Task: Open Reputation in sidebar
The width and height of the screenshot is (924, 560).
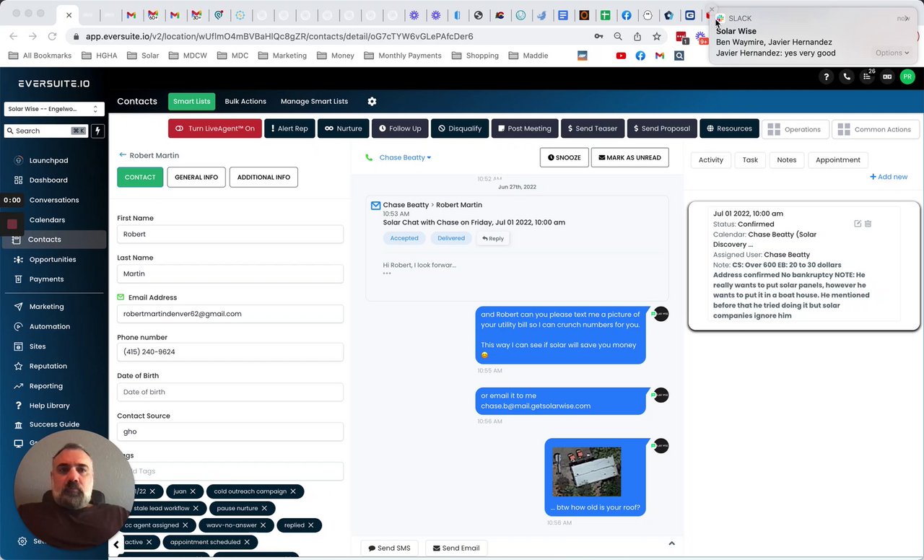Action: tap(48, 367)
